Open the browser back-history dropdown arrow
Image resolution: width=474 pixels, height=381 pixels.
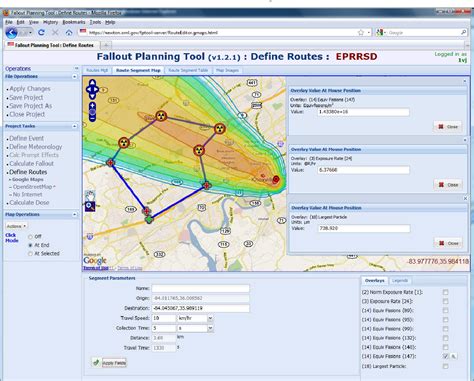(30, 33)
